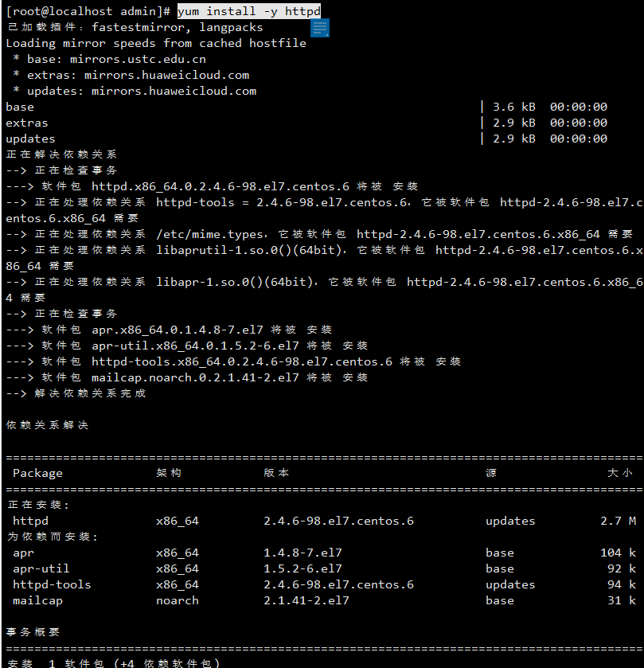The image size is (644, 668).
Task: Click the 'updates' repo download row name
Action: [x=30, y=139]
